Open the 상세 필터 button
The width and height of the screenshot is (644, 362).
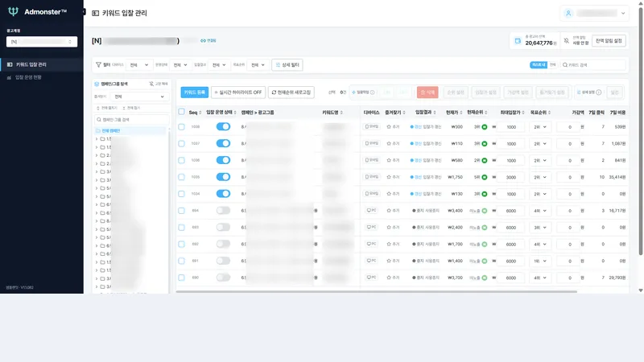tap(287, 65)
